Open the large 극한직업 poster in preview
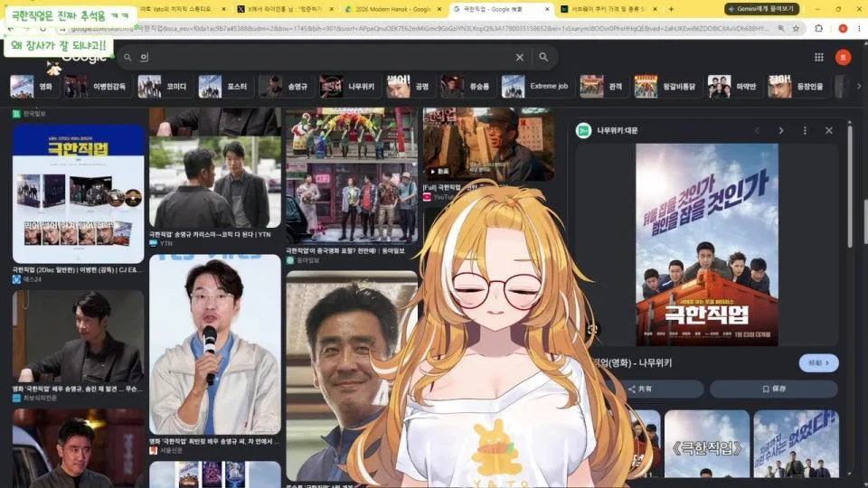This screenshot has height=488, width=868. pos(707,245)
